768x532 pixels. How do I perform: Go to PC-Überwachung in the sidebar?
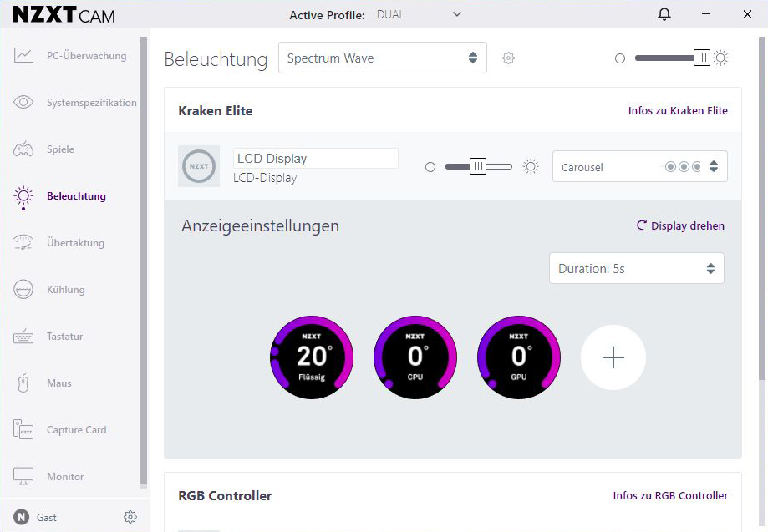[86, 56]
